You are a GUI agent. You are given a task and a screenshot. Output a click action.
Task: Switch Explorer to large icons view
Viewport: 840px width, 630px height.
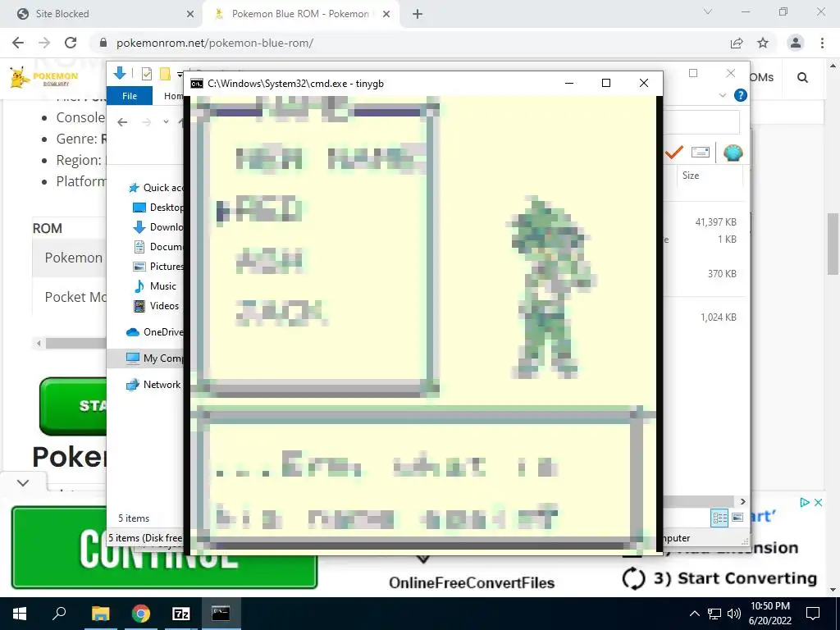pyautogui.click(x=737, y=518)
